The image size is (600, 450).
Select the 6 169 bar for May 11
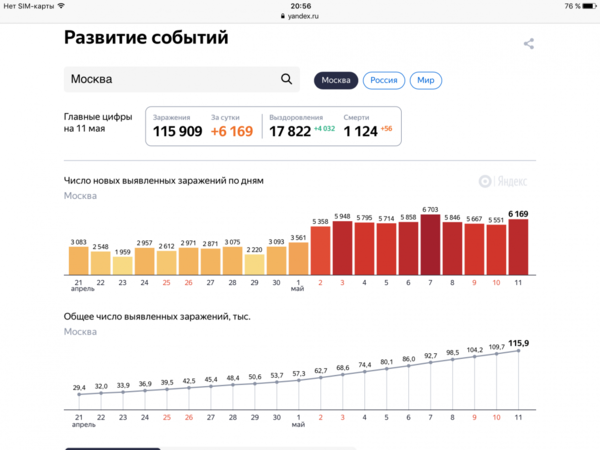click(518, 247)
